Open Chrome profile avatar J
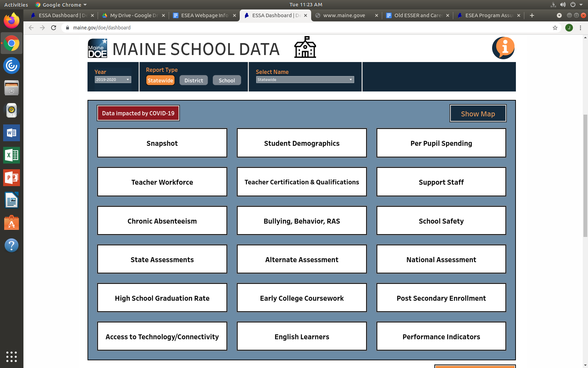Viewport: 588px width, 368px height. click(x=569, y=28)
